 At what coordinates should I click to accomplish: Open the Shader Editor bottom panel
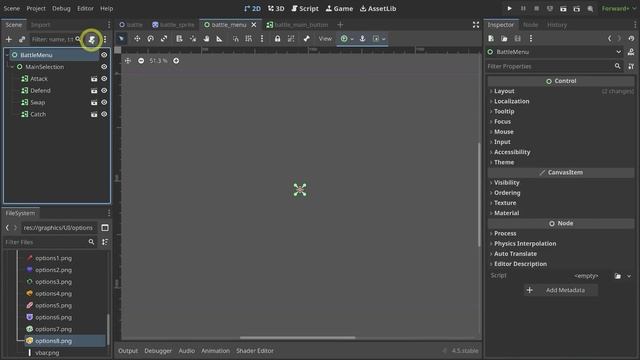(255, 351)
